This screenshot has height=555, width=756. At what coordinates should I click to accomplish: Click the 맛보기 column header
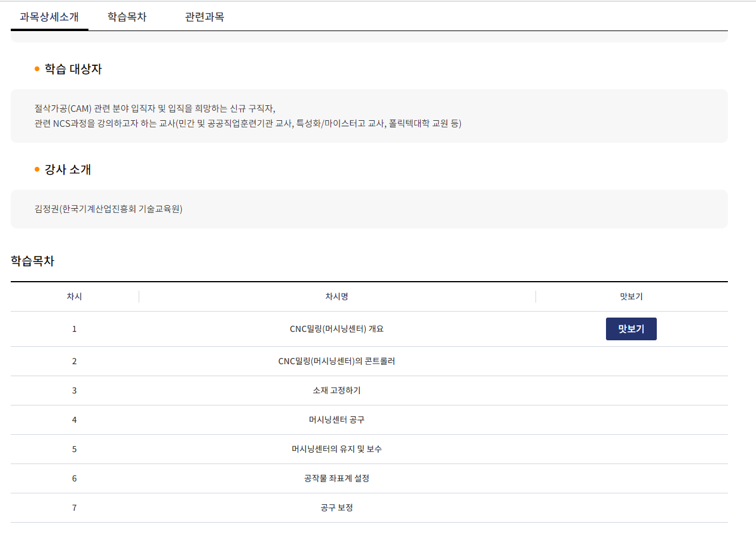click(631, 297)
